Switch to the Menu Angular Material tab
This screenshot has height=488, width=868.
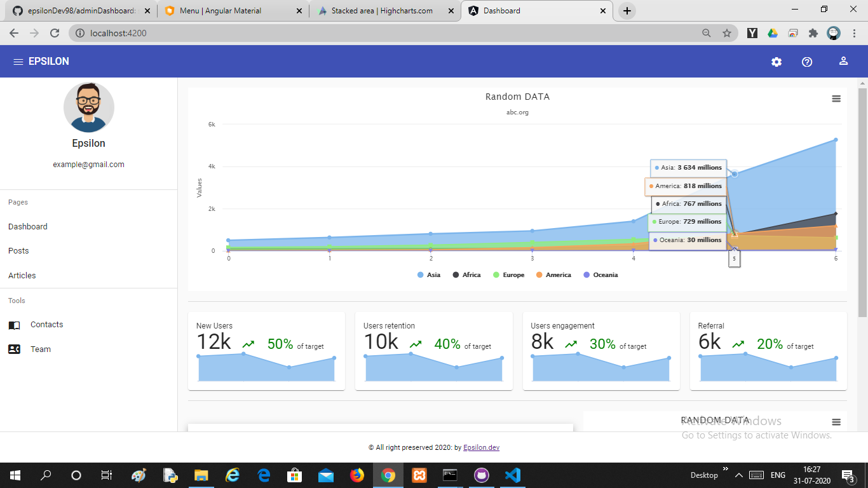(232, 11)
